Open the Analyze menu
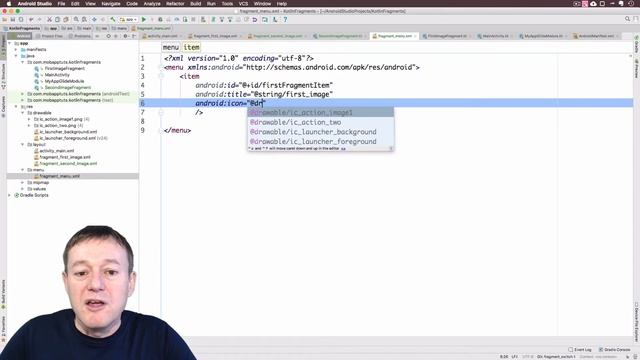640x360 pixels. [x=152, y=4]
